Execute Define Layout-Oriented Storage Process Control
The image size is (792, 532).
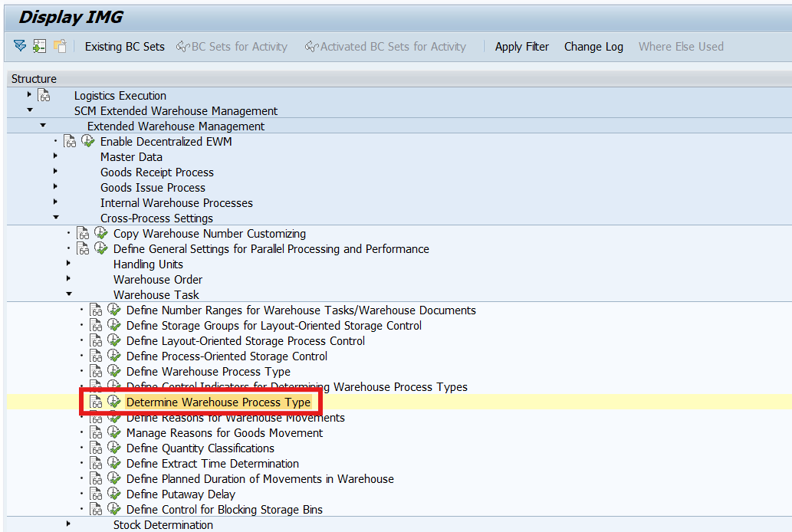tap(114, 340)
